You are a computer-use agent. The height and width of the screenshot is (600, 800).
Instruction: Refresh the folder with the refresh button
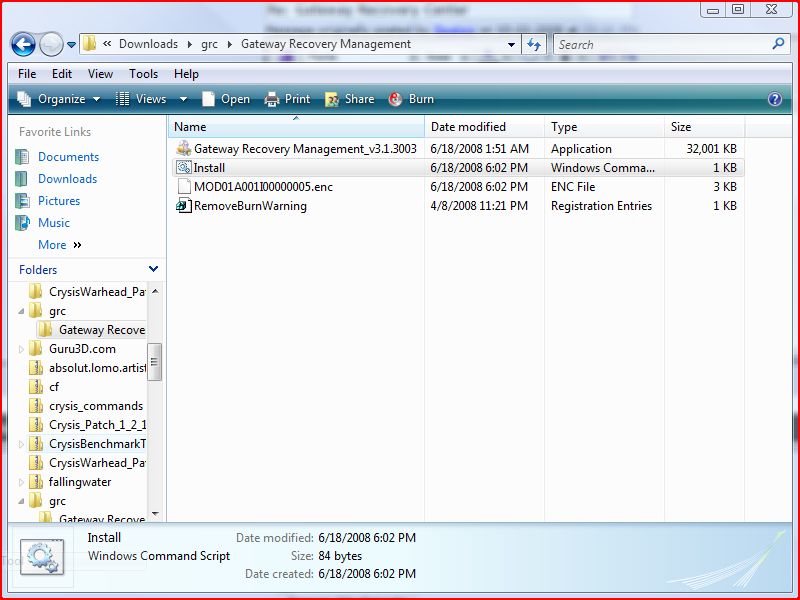(x=534, y=45)
